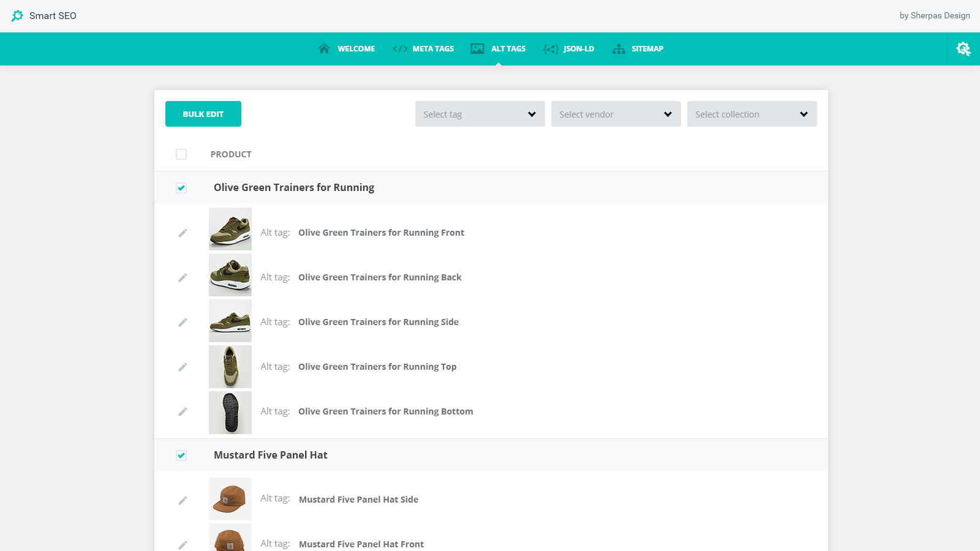
Task: Open the Select vendor dropdown
Action: tap(616, 114)
